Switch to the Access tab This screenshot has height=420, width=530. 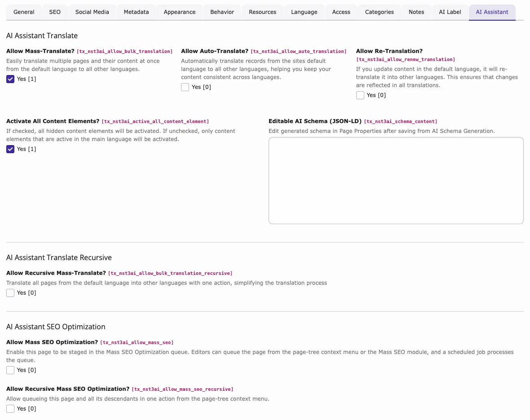[341, 12]
